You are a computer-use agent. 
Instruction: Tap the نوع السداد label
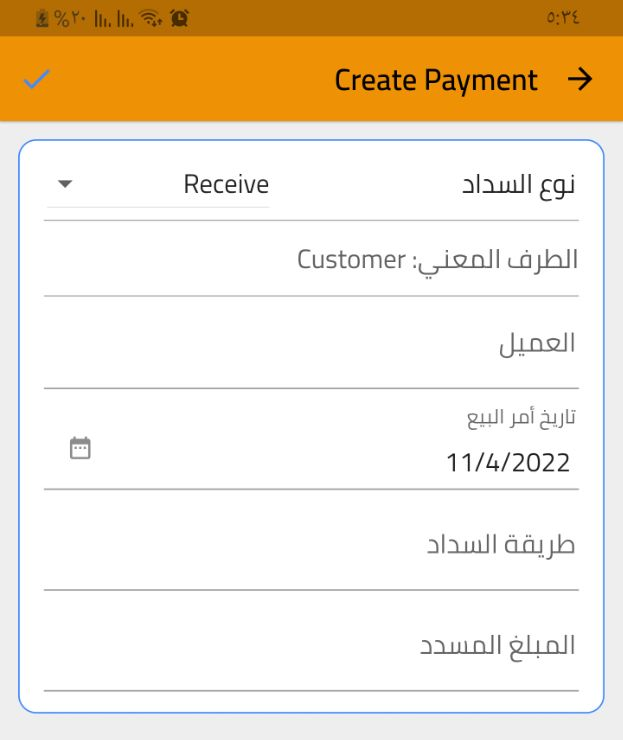pyautogui.click(x=518, y=186)
